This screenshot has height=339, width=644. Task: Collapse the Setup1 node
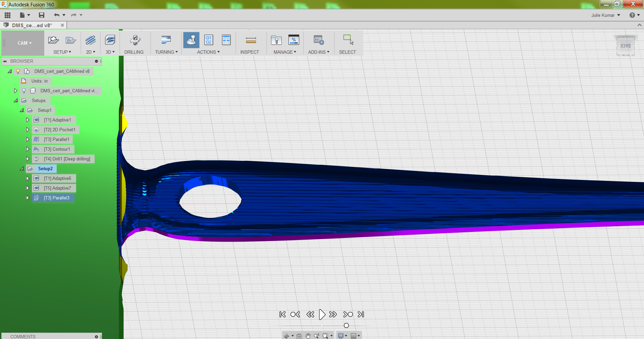click(x=21, y=110)
